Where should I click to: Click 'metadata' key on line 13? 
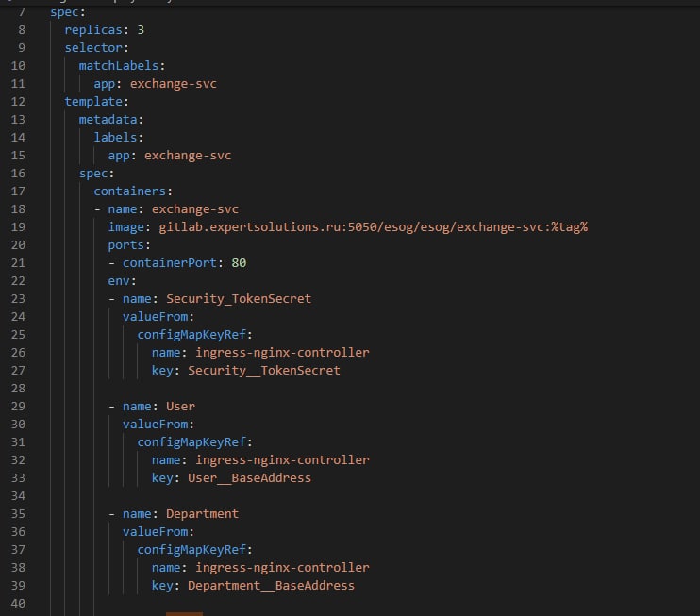point(108,119)
